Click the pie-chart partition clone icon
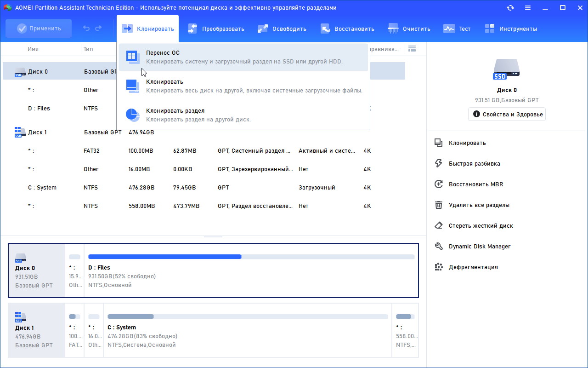The width and height of the screenshot is (588, 368). (x=132, y=115)
